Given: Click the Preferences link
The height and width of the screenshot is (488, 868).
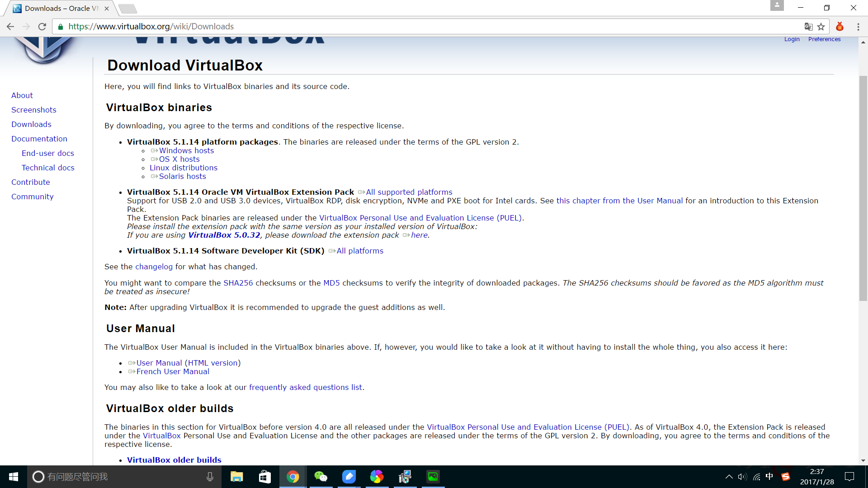Looking at the screenshot, I should pos(824,39).
